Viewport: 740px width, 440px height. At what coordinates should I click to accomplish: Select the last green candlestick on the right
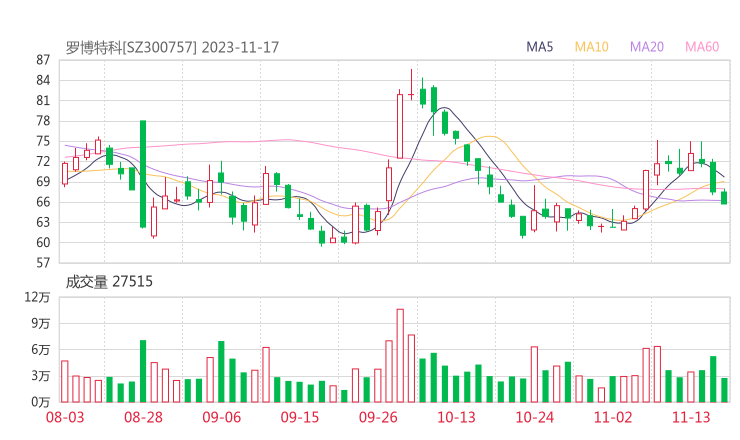724,197
